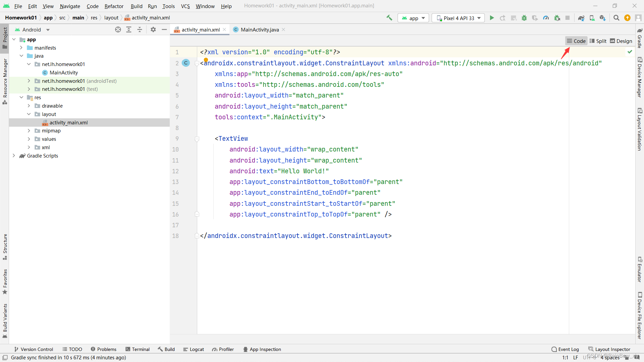The height and width of the screenshot is (362, 644).
Task: Open the Pixel 4 API 33 device dropdown
Action: 458,18
